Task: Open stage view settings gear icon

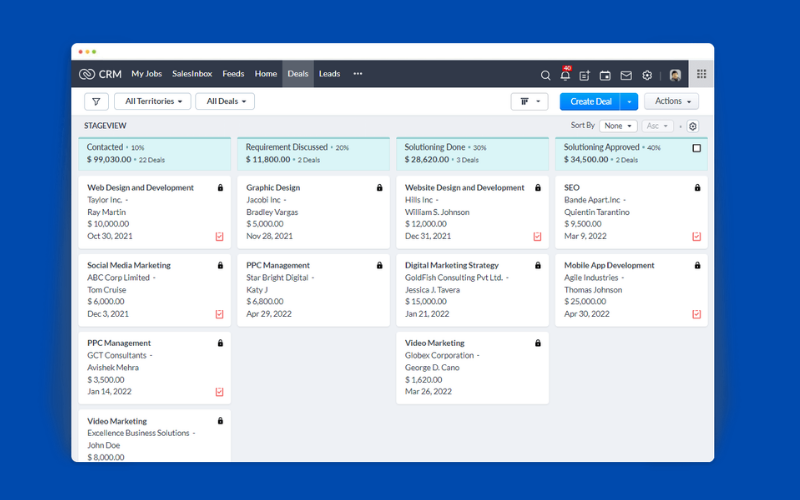Action: (692, 126)
